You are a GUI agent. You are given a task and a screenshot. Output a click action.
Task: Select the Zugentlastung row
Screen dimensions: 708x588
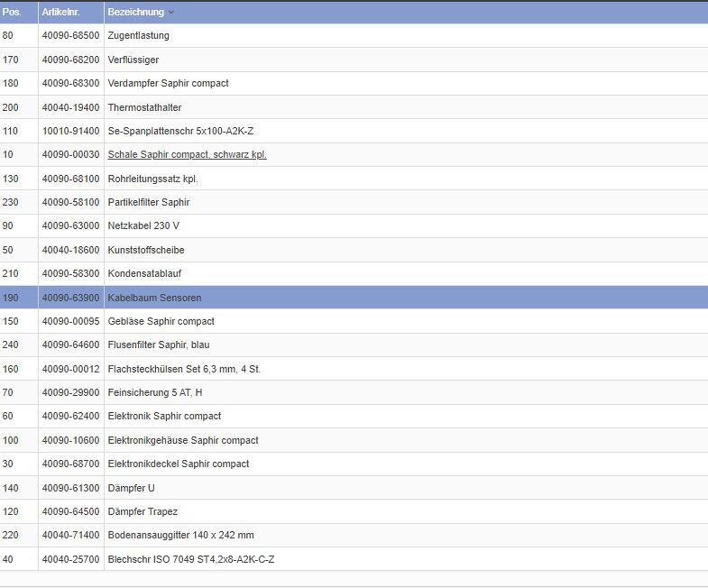tap(138, 35)
